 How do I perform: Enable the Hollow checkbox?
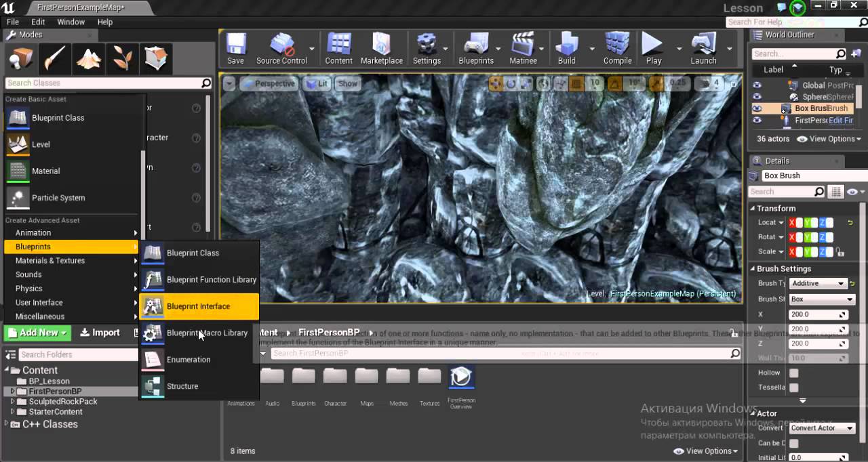coord(793,373)
